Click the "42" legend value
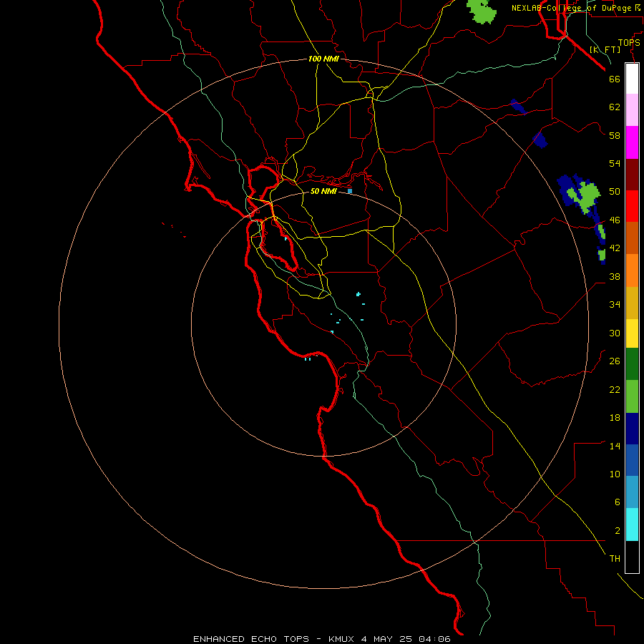This screenshot has width=644, height=644. 615,248
